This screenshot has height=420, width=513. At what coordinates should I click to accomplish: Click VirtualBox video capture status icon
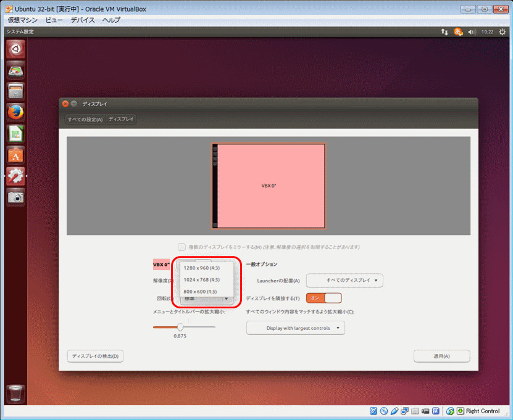click(x=425, y=411)
